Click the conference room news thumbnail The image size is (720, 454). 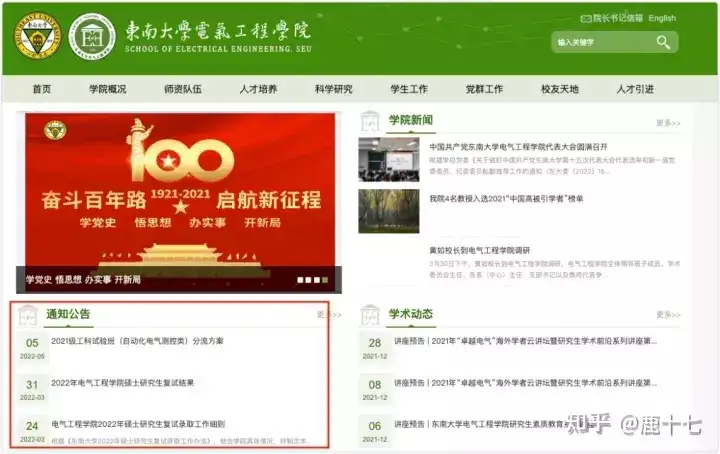[x=389, y=159]
